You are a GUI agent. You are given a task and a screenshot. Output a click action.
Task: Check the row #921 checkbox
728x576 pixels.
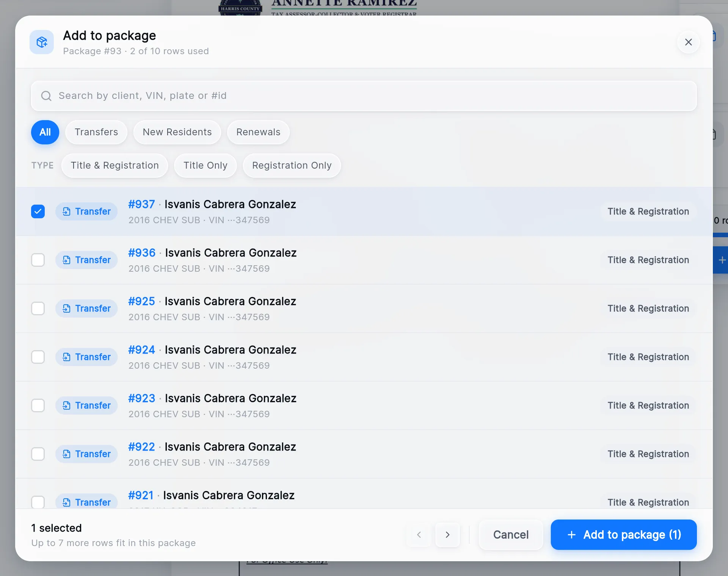point(38,502)
